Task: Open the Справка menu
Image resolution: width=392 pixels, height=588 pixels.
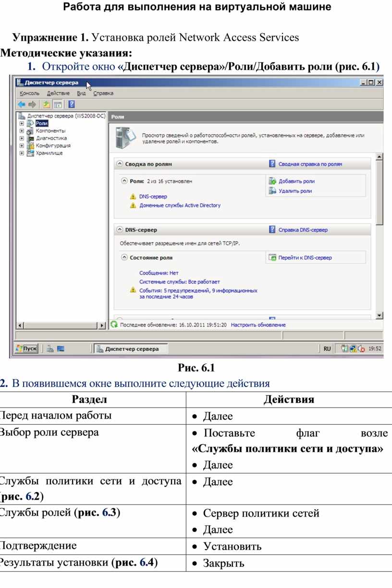Action: point(103,93)
